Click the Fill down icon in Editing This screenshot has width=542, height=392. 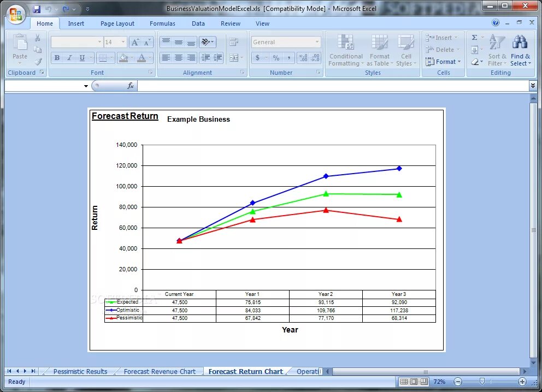[475, 50]
